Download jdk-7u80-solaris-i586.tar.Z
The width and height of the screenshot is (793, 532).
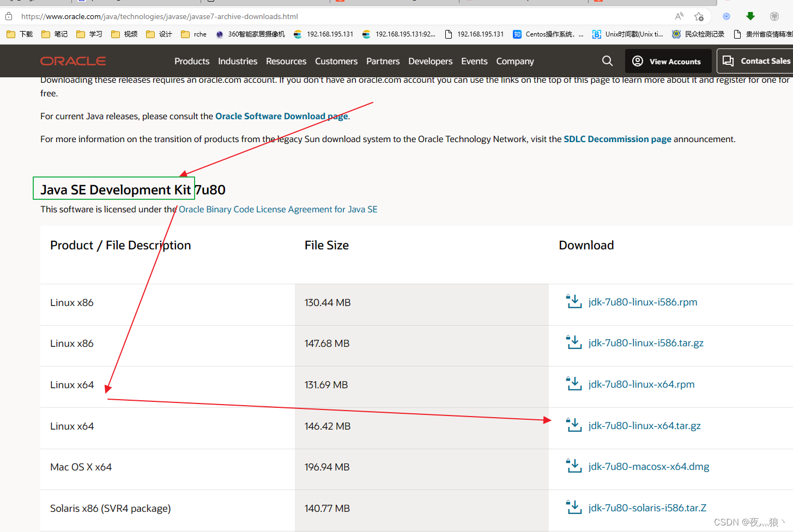pos(647,507)
